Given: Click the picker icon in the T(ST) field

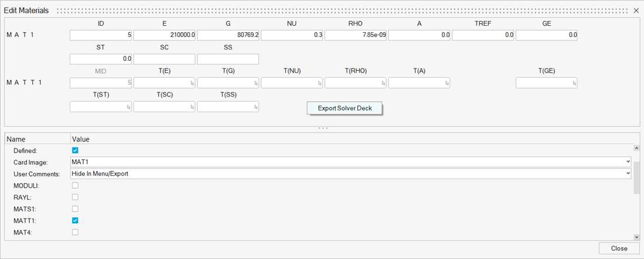Looking at the screenshot, I should pos(128,108).
